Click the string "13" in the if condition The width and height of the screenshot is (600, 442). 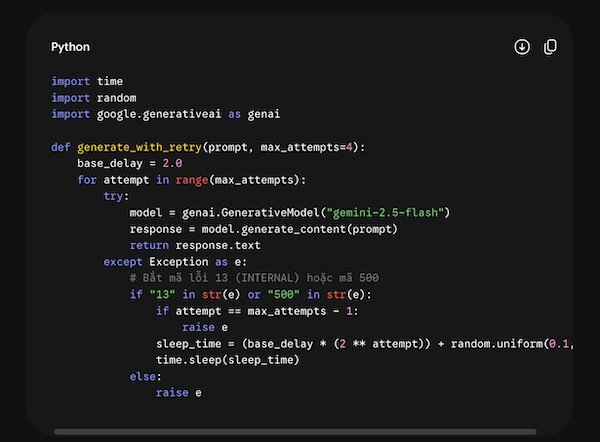[x=163, y=295]
